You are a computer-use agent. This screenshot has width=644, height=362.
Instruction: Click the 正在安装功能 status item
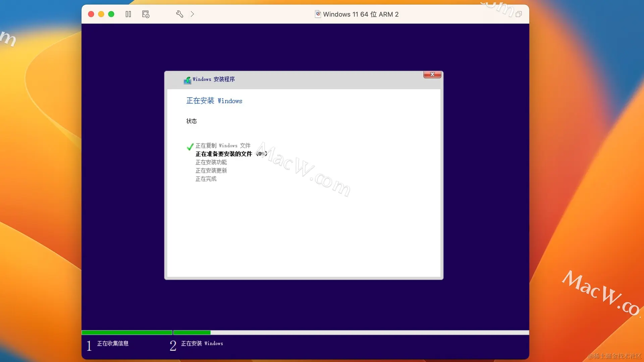point(211,162)
